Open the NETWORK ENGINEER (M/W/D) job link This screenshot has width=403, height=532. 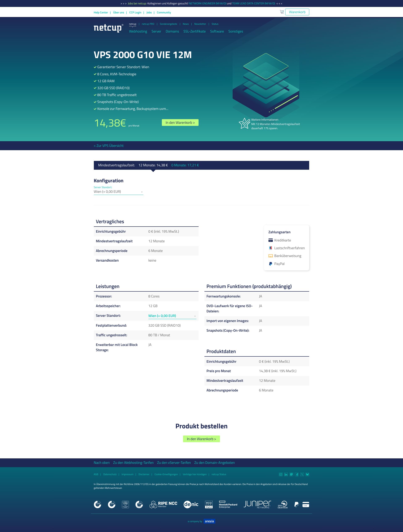pyautogui.click(x=207, y=3)
